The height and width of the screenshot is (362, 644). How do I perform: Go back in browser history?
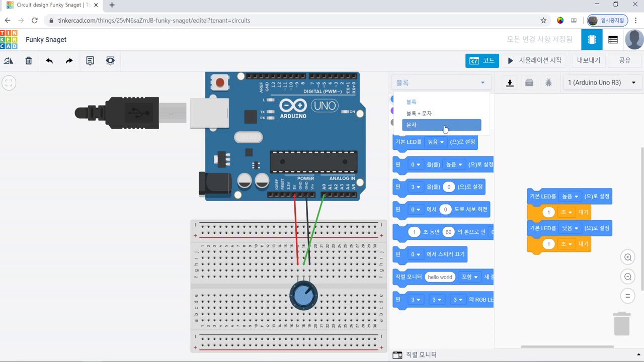click(x=8, y=21)
